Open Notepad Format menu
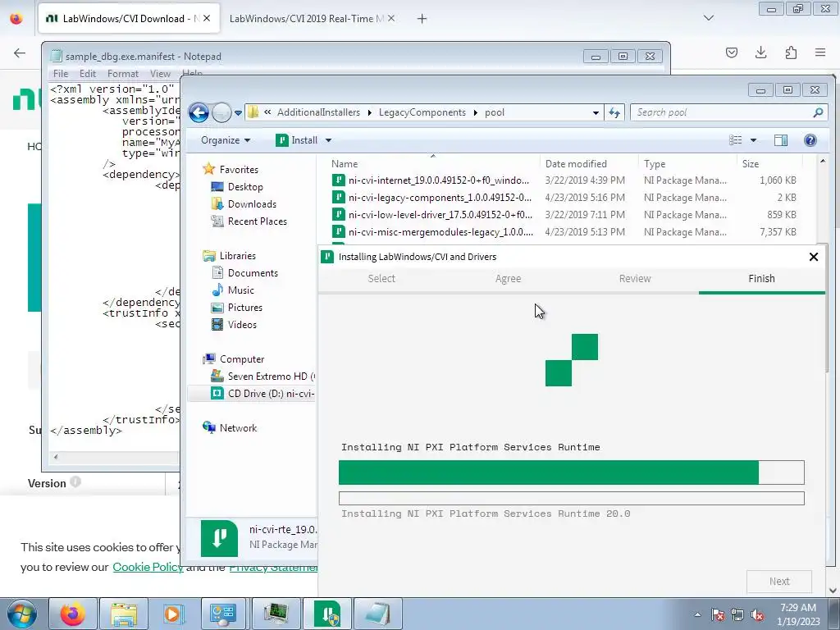The image size is (840, 630). tap(123, 74)
